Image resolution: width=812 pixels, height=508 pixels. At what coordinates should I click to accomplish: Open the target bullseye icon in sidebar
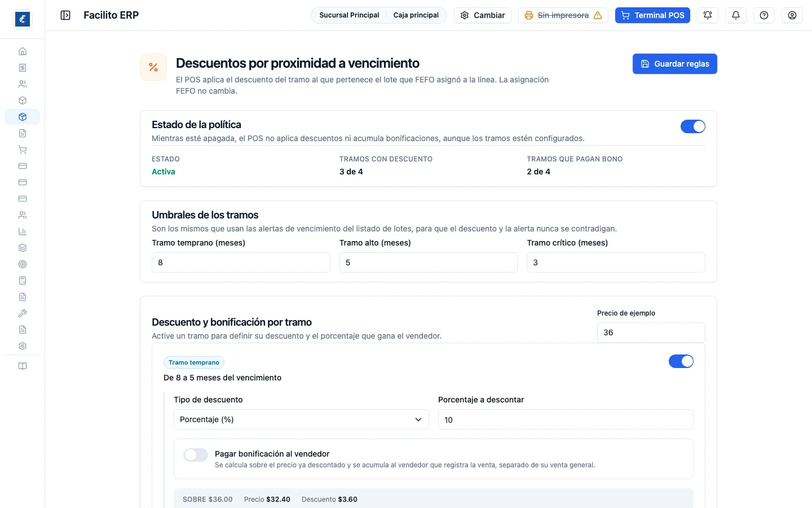23,264
